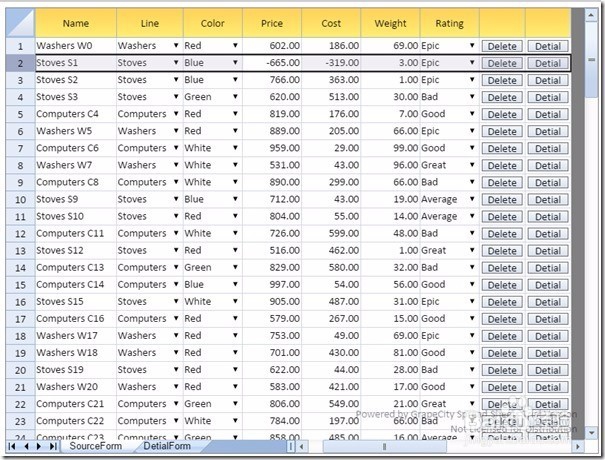Select the cell 'Stoves S19'
Viewport: 605px width, 460px height.
coord(76,370)
